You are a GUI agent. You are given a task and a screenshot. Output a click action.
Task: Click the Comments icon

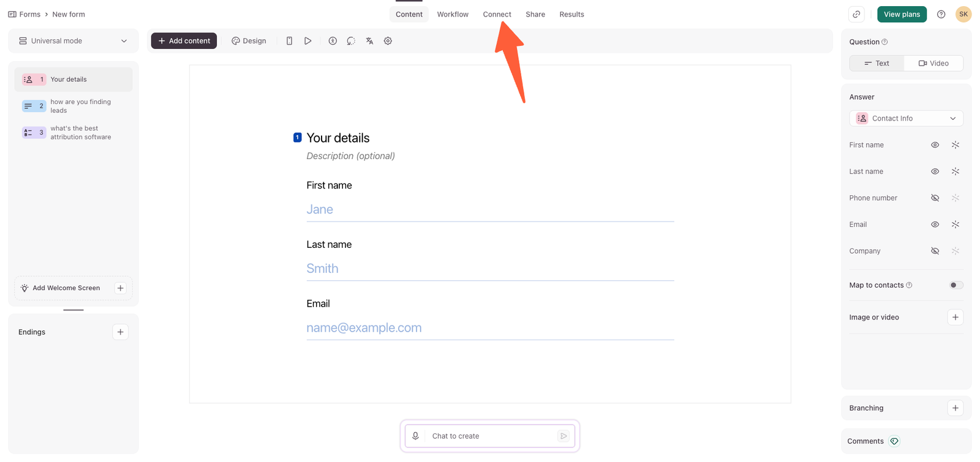pos(894,441)
